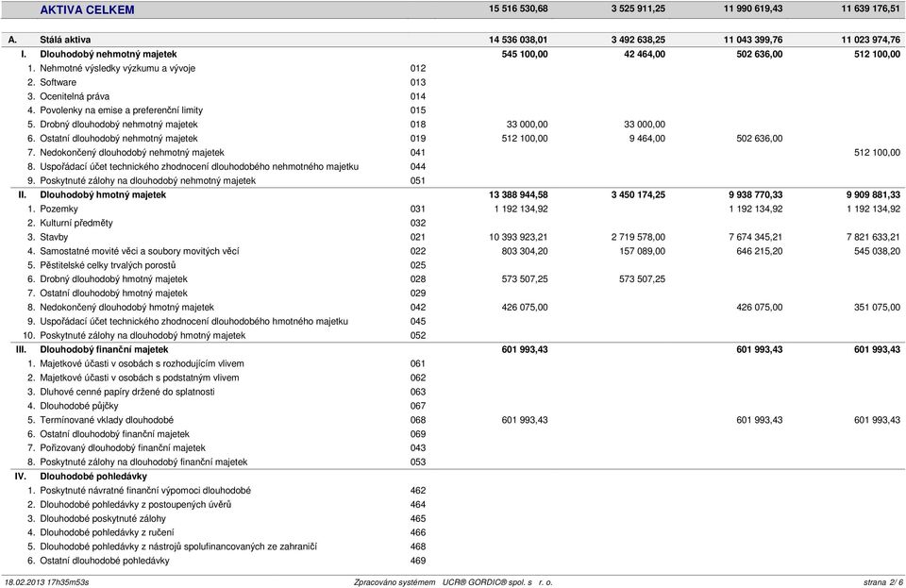The width and height of the screenshot is (906, 588).
Task: Click Ostatní dlouhodobé pohledávky label
Action: [x=105, y=561]
